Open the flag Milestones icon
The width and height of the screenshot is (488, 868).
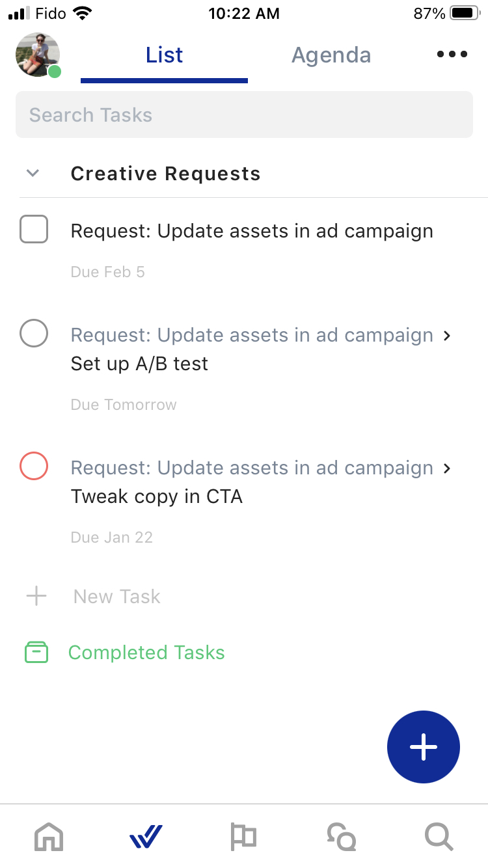click(x=243, y=836)
